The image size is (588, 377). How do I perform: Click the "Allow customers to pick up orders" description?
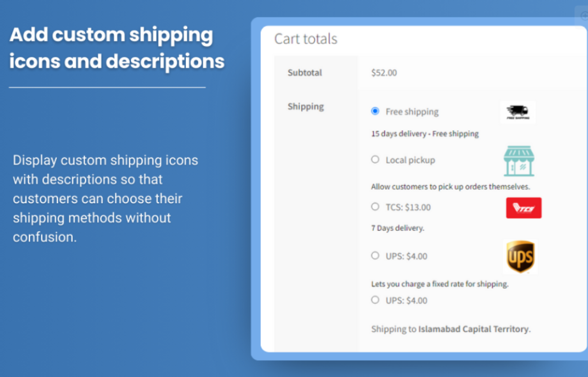(x=451, y=187)
